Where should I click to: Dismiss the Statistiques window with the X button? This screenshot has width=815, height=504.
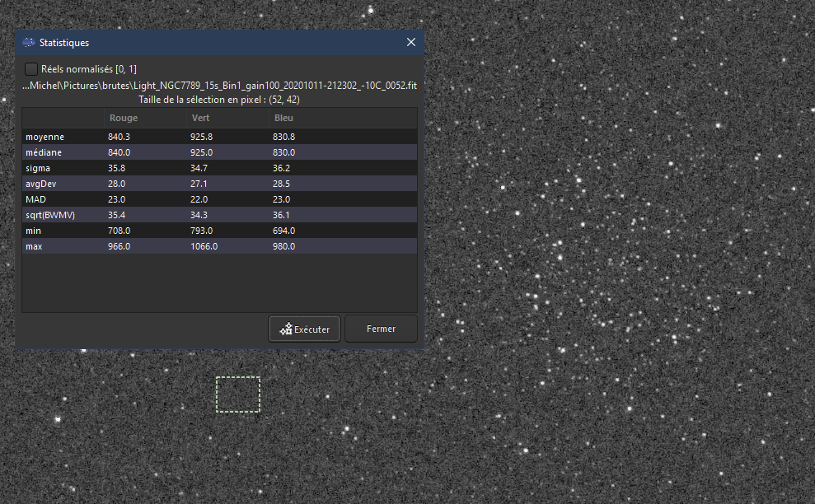pyautogui.click(x=410, y=42)
